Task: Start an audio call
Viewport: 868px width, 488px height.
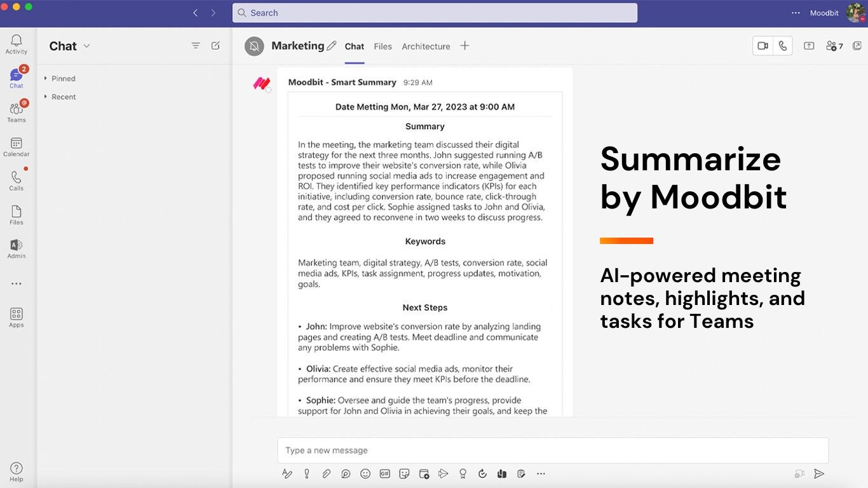Action: click(x=783, y=46)
